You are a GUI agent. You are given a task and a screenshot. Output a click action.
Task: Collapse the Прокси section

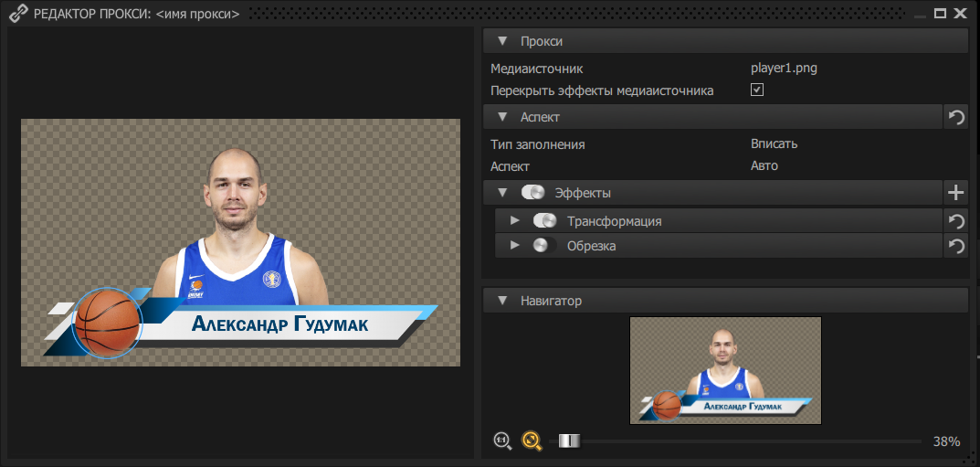pyautogui.click(x=501, y=42)
